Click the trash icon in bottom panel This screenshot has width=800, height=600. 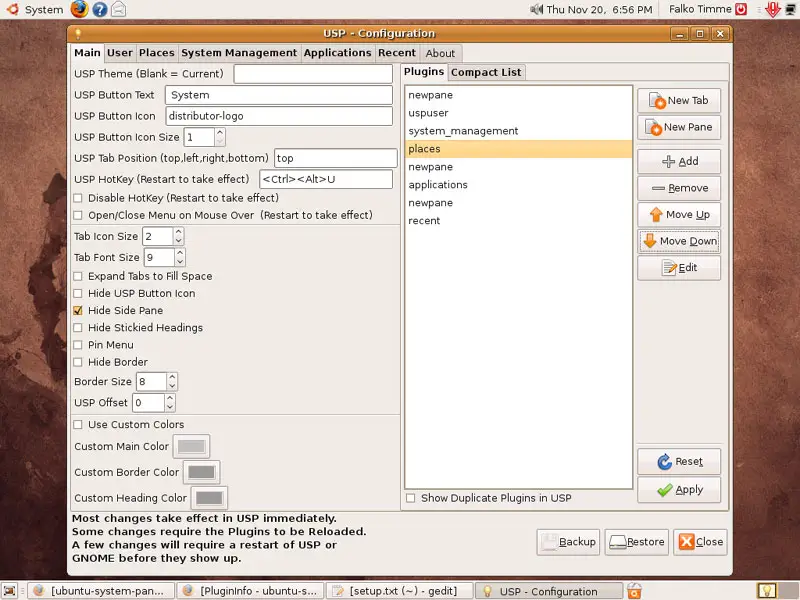634,591
